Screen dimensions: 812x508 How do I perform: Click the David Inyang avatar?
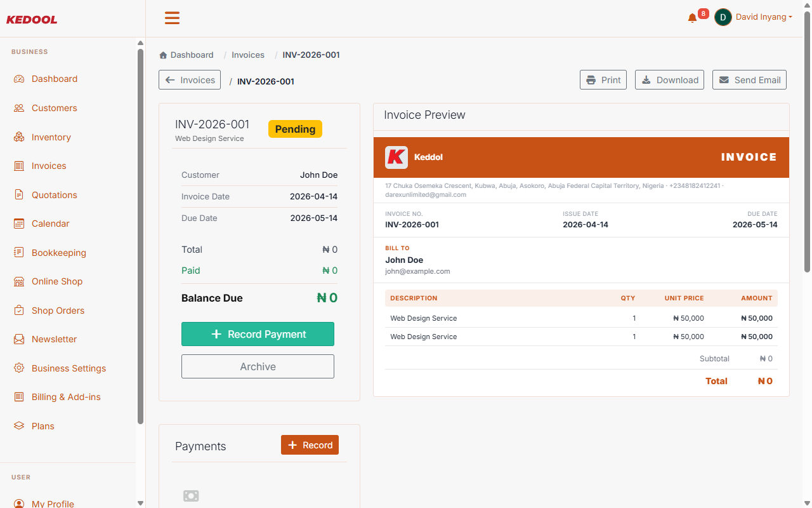click(x=723, y=17)
